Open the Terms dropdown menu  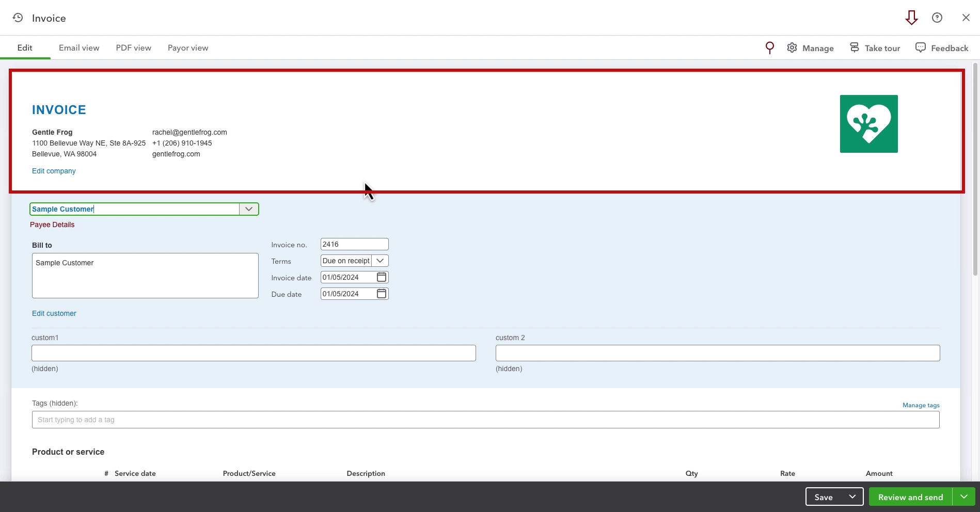[380, 261]
